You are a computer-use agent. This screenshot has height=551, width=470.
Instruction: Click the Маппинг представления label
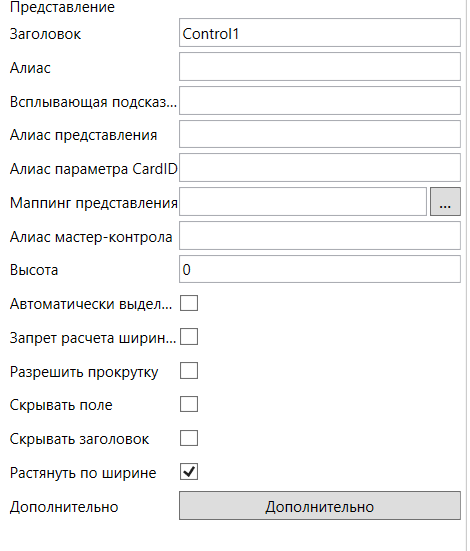(94, 203)
